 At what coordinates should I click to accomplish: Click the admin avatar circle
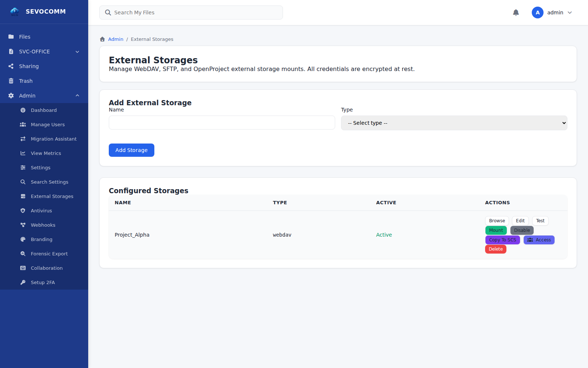[x=538, y=12]
